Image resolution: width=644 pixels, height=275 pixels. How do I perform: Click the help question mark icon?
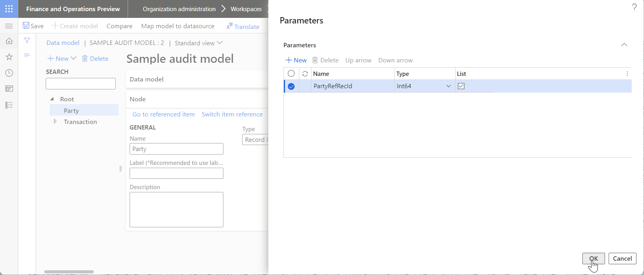(634, 8)
